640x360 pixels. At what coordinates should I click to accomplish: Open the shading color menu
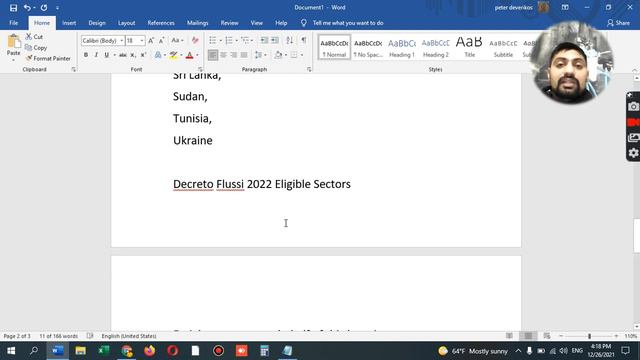pos(285,55)
